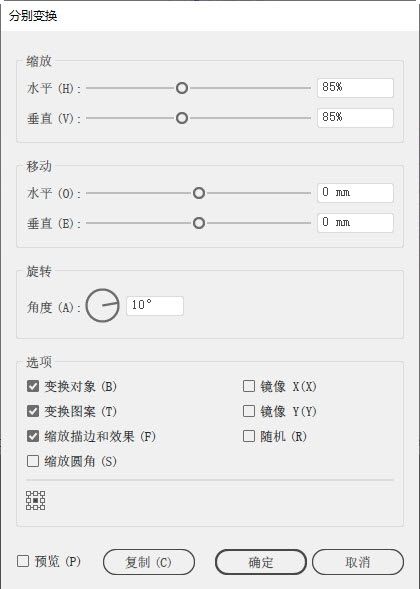Click the rotation angle dial
Screen dimensions: 420x589
[x=102, y=305]
